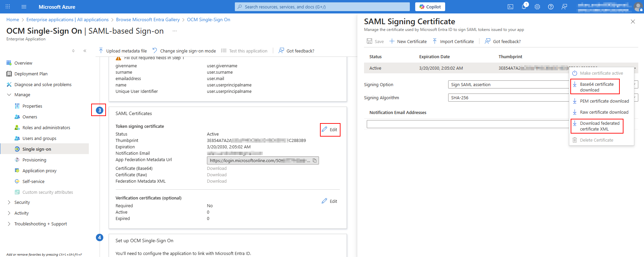Open Users and groups
Image resolution: width=644 pixels, height=257 pixels.
pos(39,138)
